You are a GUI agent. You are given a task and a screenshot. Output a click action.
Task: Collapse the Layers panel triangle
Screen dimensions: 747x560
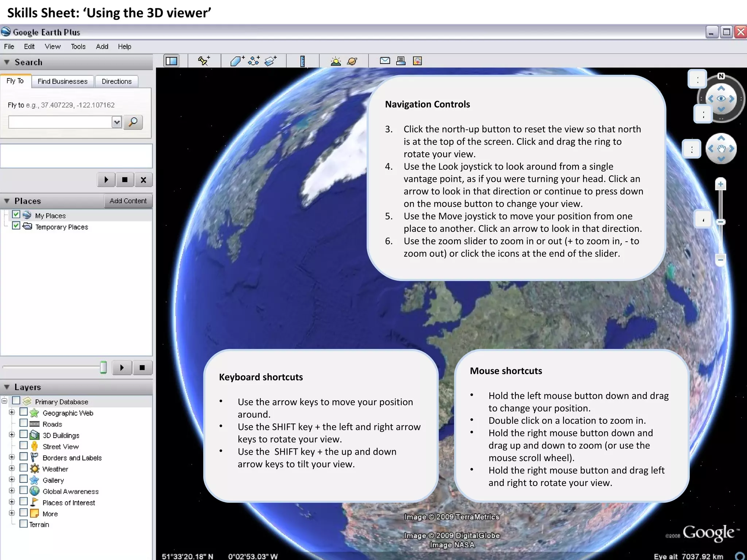coord(7,387)
